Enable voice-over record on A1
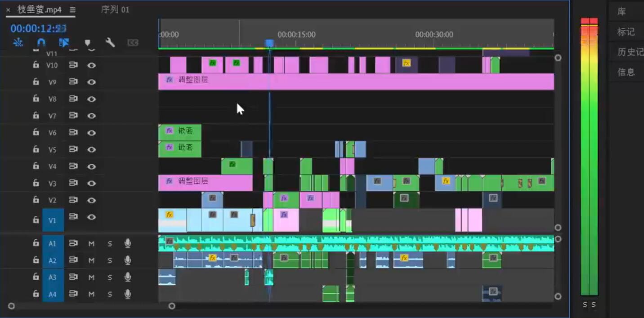Viewport: 644px width, 318px height. tap(128, 243)
